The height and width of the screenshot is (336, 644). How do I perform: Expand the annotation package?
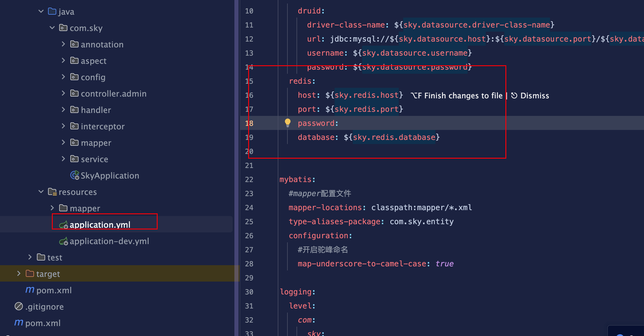click(x=63, y=44)
